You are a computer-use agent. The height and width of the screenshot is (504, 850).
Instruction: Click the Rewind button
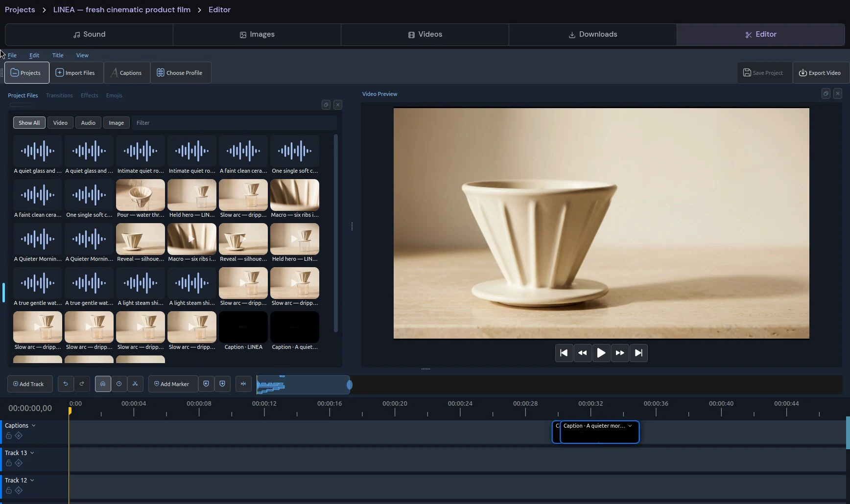583,353
